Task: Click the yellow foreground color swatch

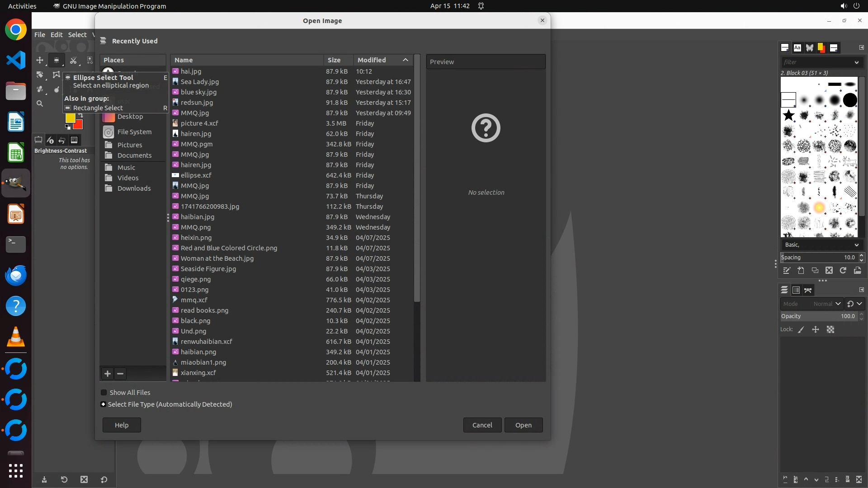Action: [x=70, y=118]
